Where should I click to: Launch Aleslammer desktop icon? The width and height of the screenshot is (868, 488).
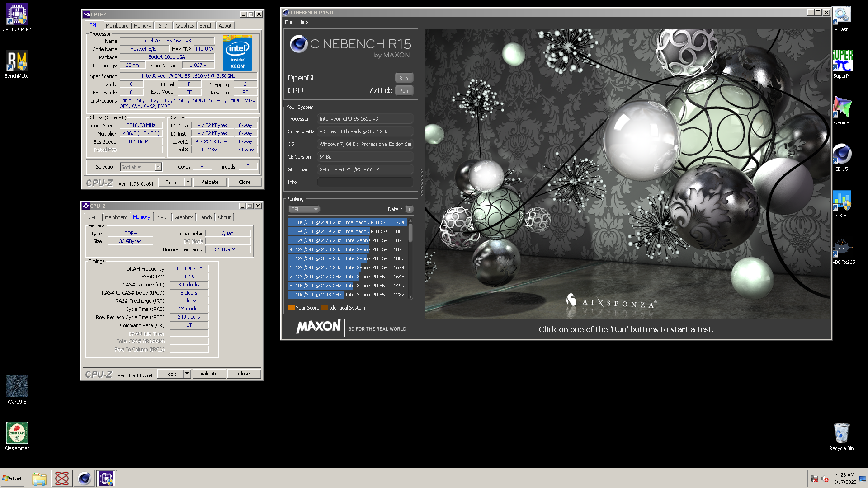click(17, 436)
